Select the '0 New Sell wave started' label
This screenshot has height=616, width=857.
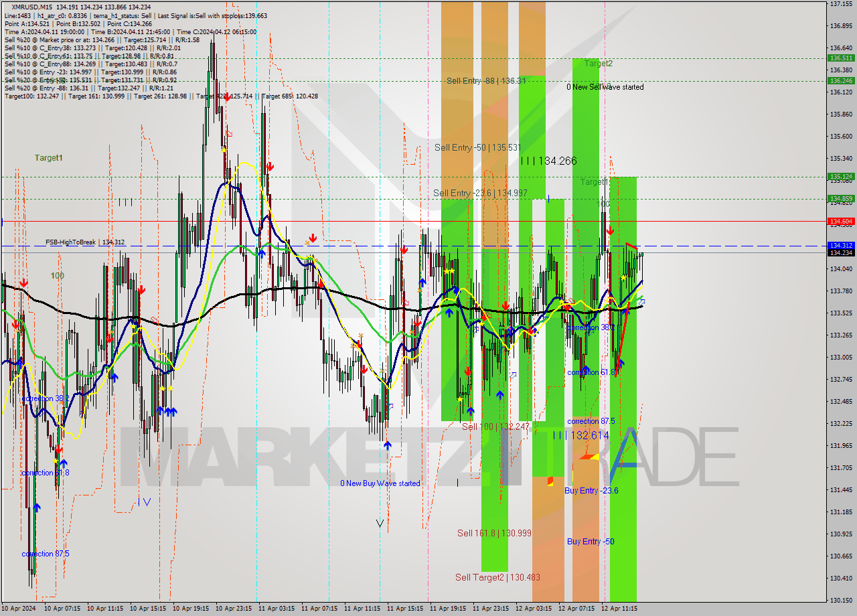605,87
